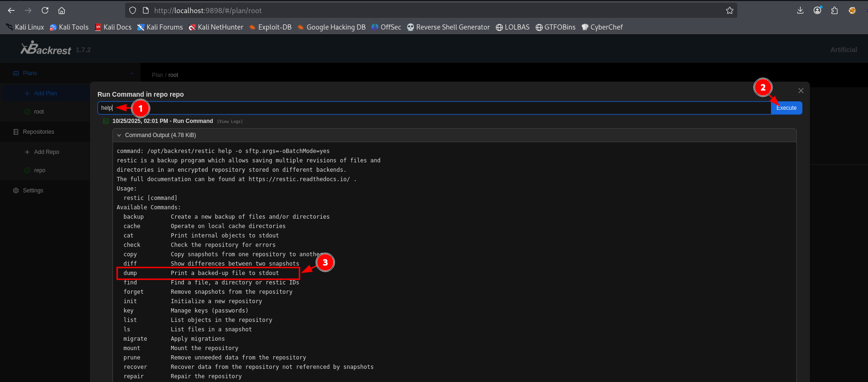Open Settings in the sidebar
This screenshot has height=382, width=868.
point(33,191)
